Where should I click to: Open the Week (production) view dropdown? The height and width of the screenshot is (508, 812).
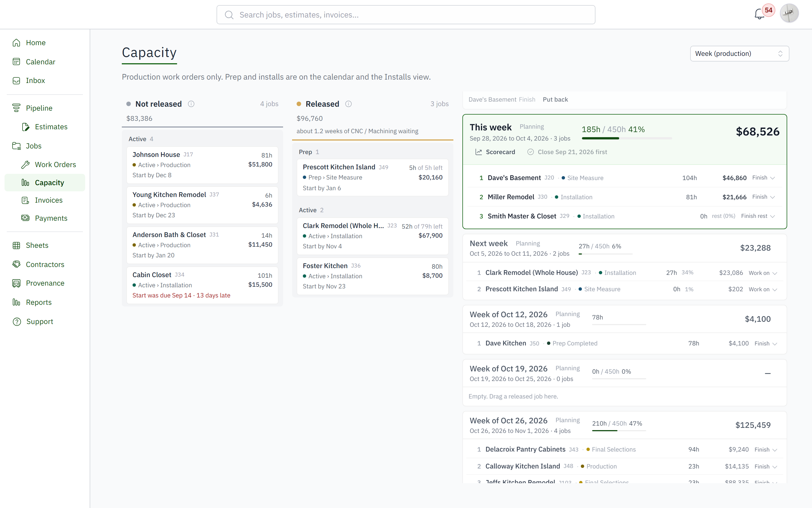pyautogui.click(x=739, y=54)
